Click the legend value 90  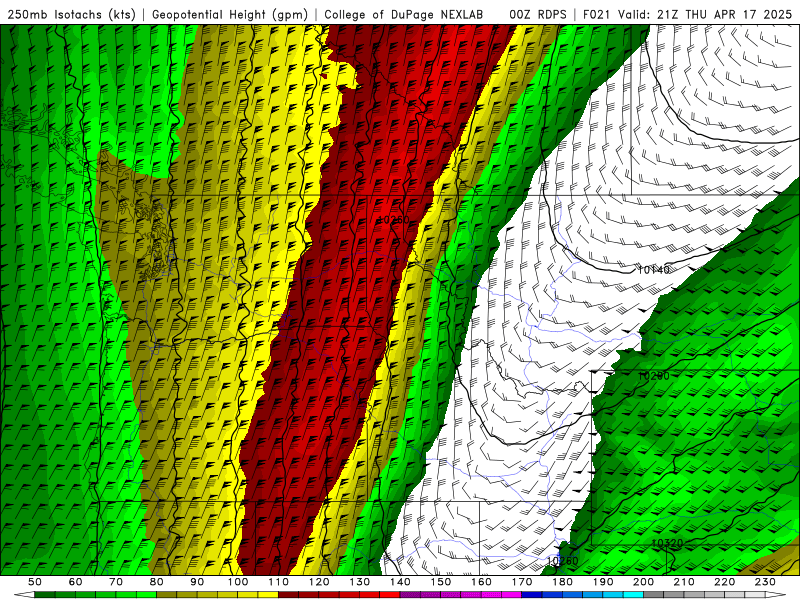point(197,582)
